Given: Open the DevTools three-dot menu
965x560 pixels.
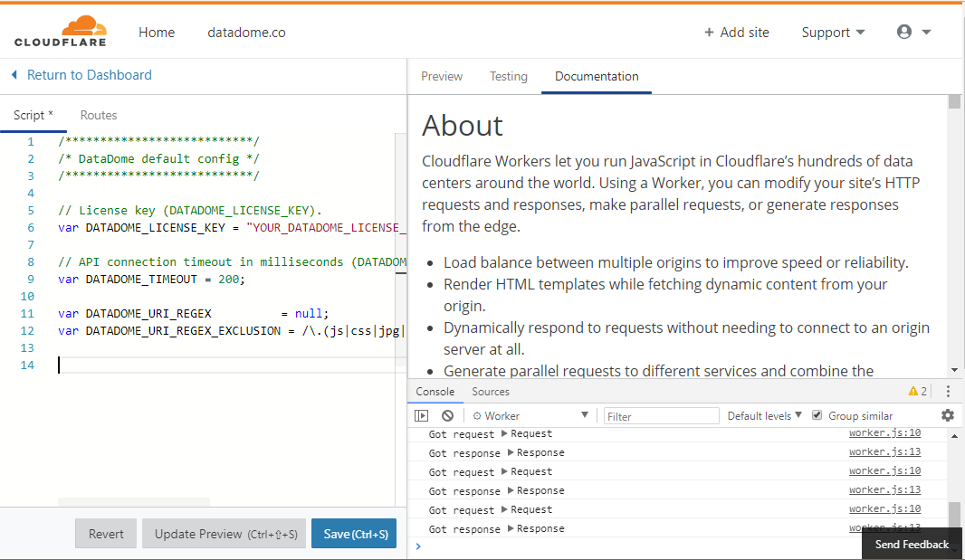Looking at the screenshot, I should click(x=948, y=392).
